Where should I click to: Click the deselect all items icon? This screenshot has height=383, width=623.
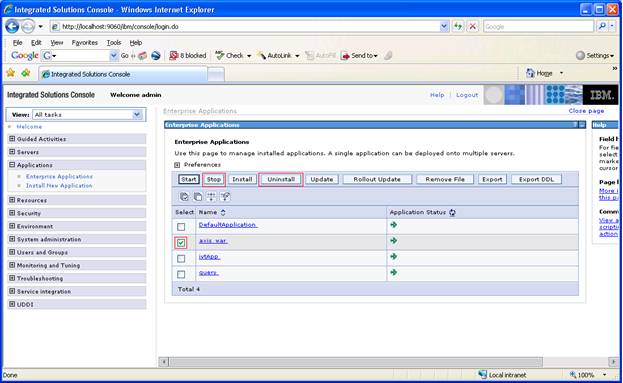click(x=197, y=196)
